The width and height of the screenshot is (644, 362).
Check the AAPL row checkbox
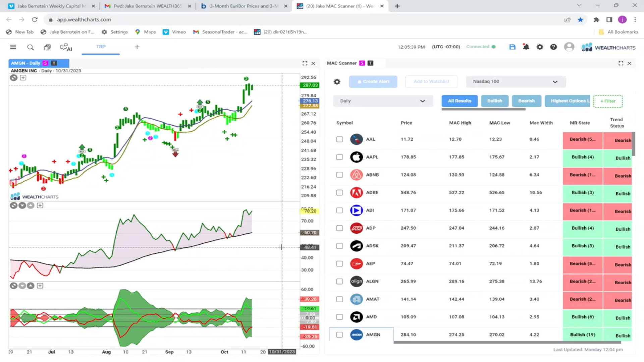pos(339,157)
